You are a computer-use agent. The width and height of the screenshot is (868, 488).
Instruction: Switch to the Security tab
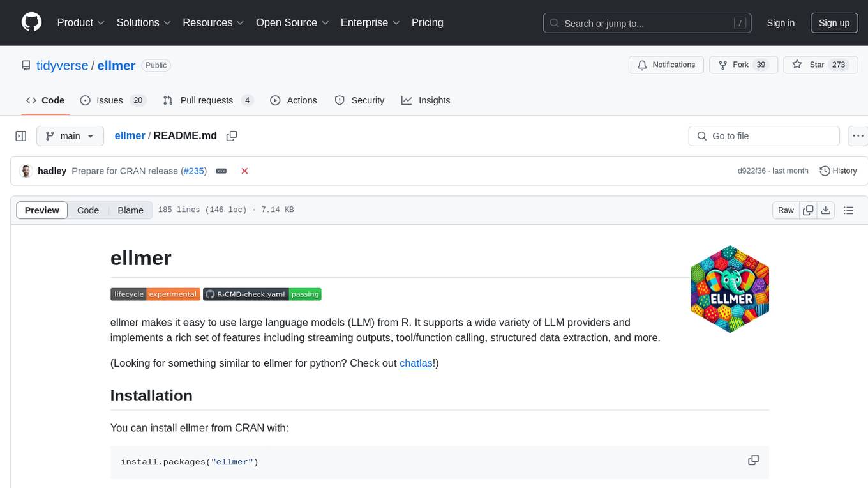[x=359, y=100]
